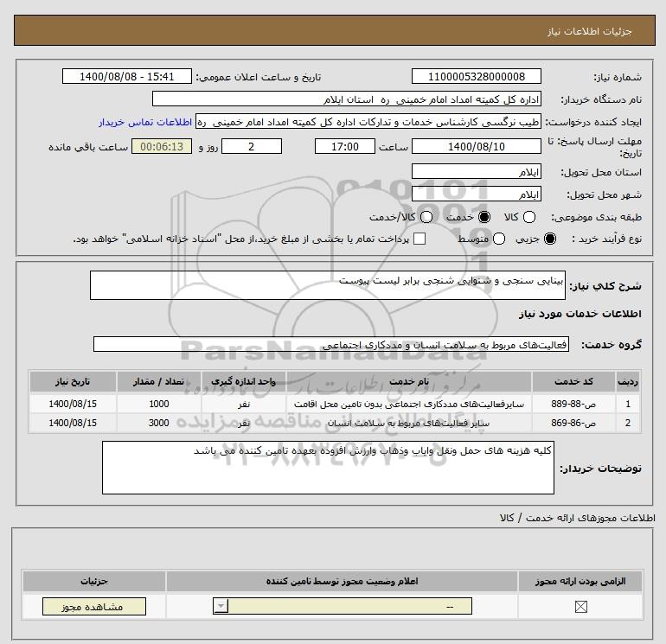666x644 pixels.
Task: Click the ردیف column header
Action: [628, 381]
